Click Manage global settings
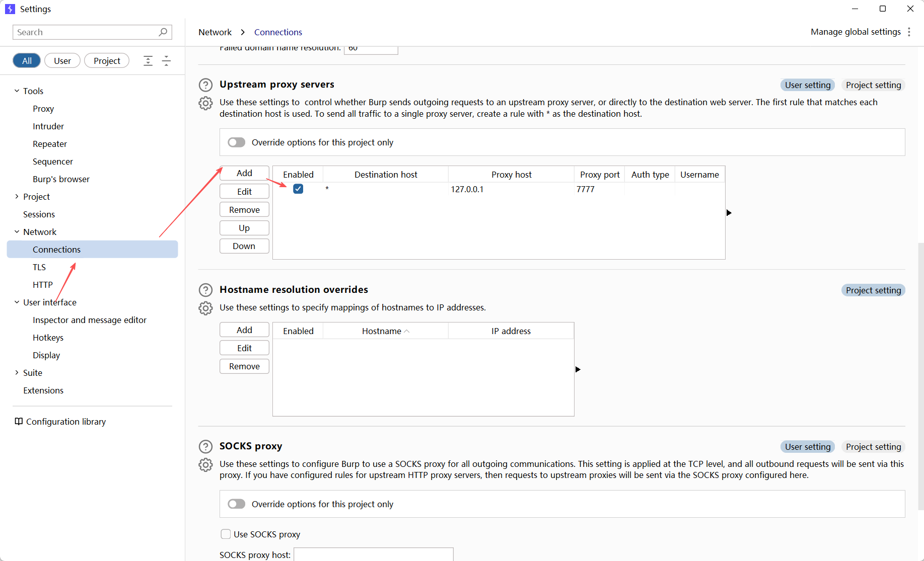This screenshot has width=924, height=561. point(856,32)
